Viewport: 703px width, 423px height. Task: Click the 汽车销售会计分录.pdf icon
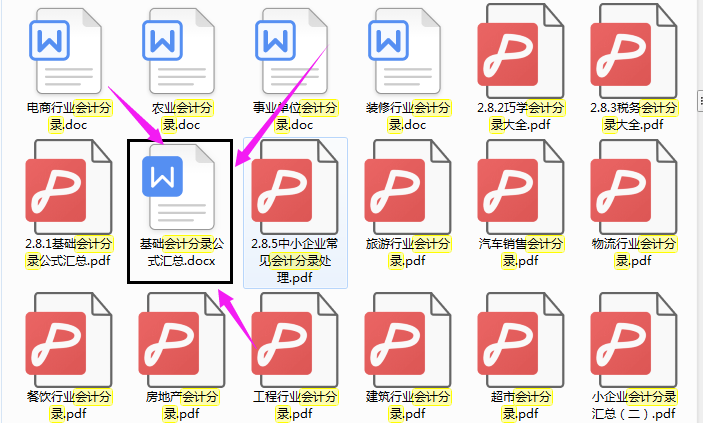tap(521, 187)
